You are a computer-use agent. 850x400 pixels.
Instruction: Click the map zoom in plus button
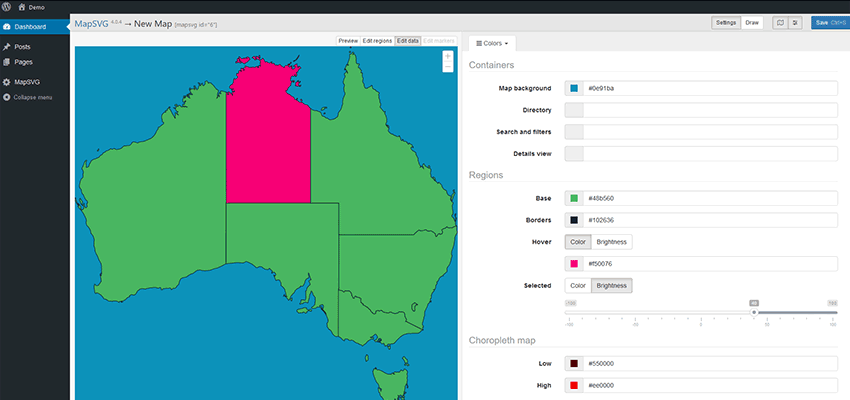coord(447,57)
